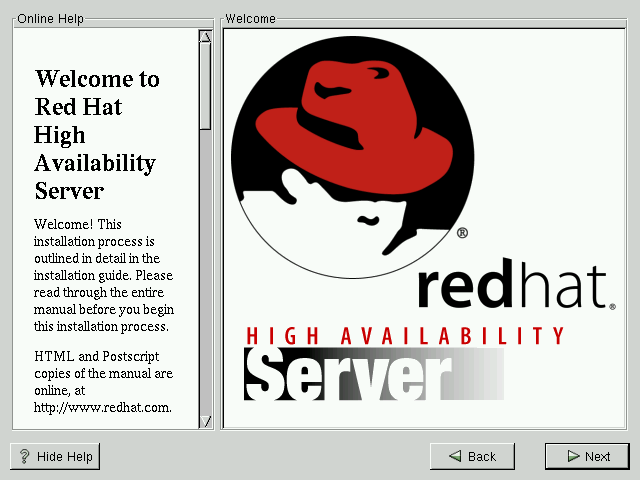This screenshot has height=480, width=640.
Task: Click the help panel scrollbar thumb
Action: coord(205,86)
